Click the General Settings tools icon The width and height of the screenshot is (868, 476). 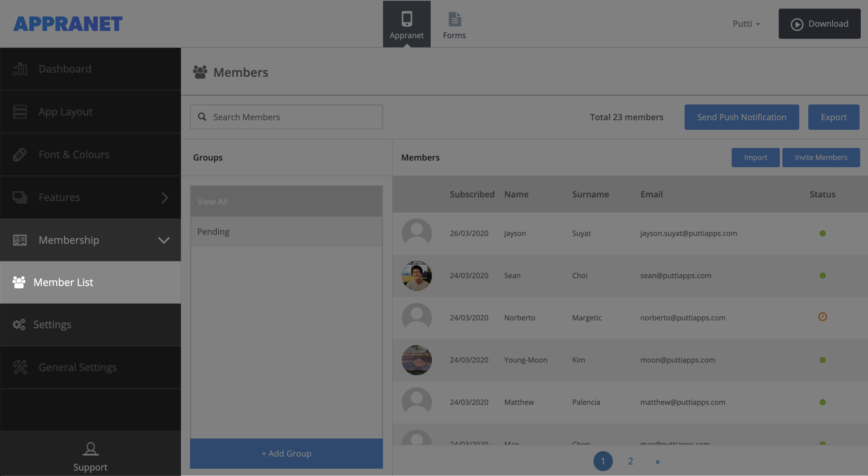pos(19,367)
